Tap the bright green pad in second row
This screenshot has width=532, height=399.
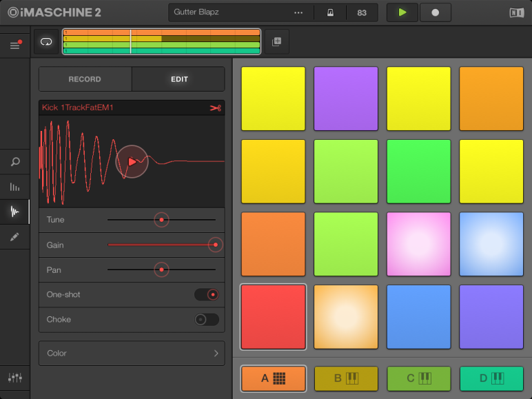pyautogui.click(x=419, y=172)
